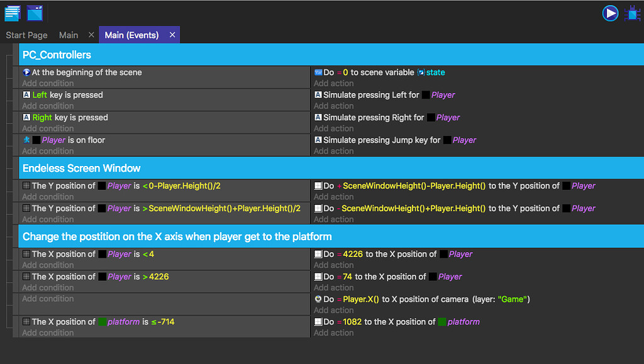Image resolution: width=644 pixels, height=364 pixels.
Task: Click the layouts icon in the toolbar
Action: pyautogui.click(x=35, y=13)
